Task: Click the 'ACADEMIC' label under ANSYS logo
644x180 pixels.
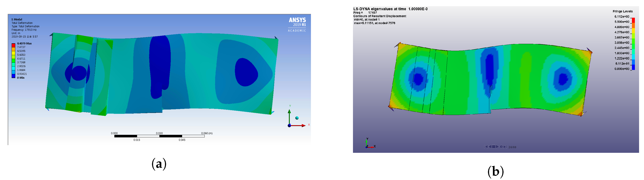Action: coord(297,30)
